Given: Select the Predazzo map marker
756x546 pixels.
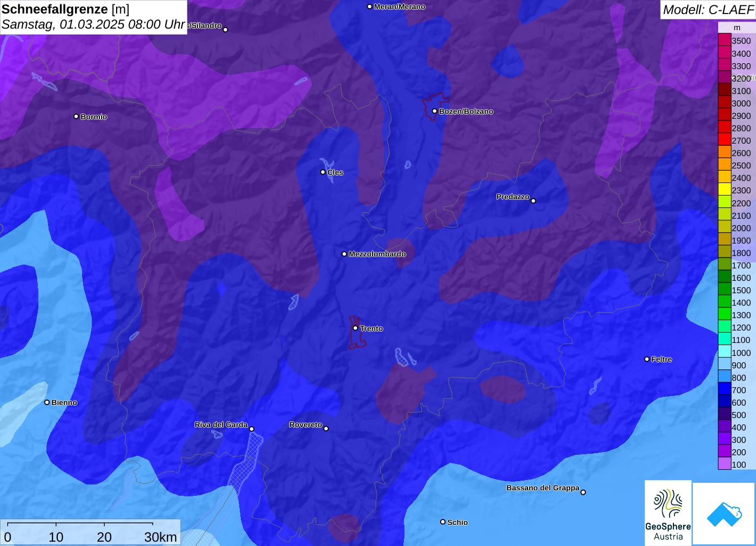Looking at the screenshot, I should point(534,201).
